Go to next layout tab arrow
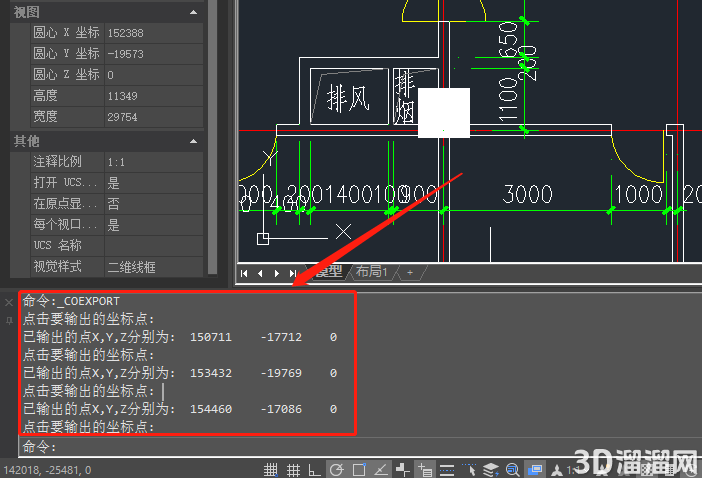The width and height of the screenshot is (702, 478). tap(277, 273)
